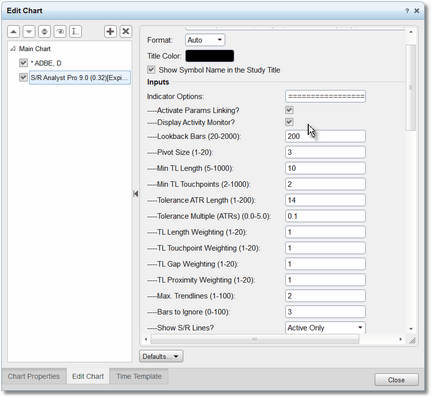Switch to the Chart Properties tab
The image size is (432, 398).
pos(34,376)
